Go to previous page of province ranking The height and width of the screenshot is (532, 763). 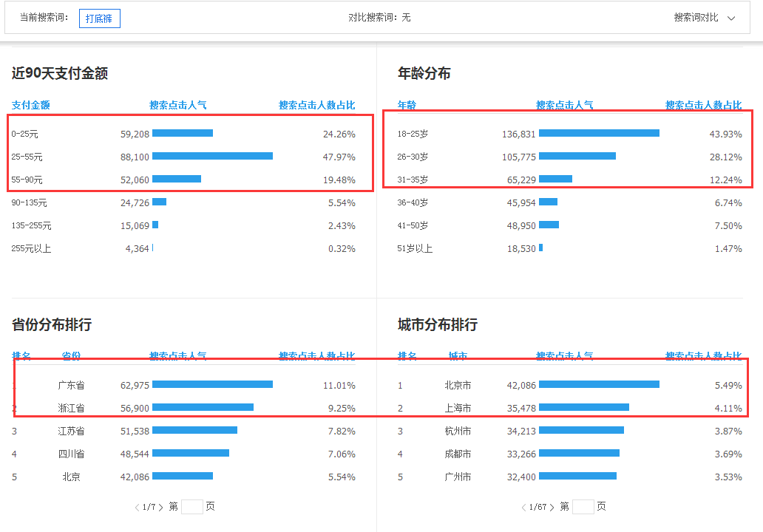(x=138, y=507)
